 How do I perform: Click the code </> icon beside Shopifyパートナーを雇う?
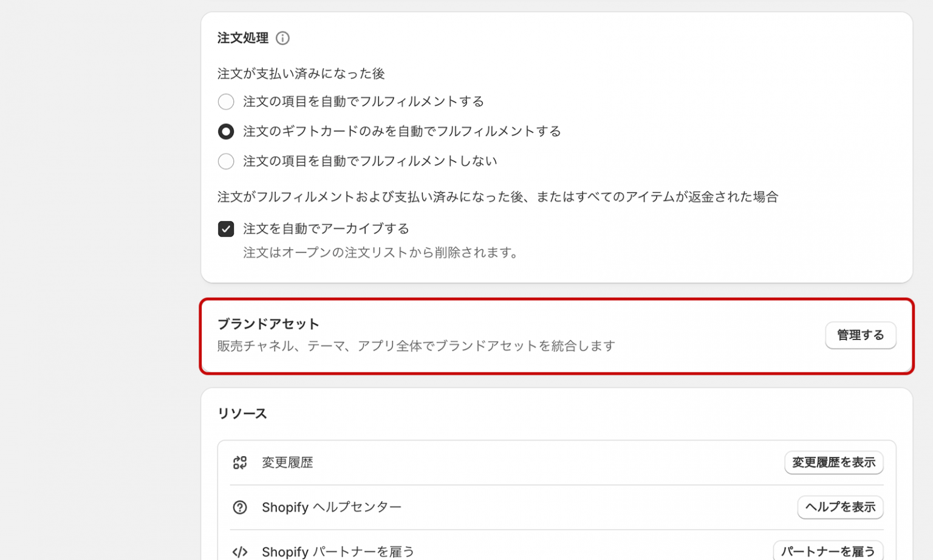point(239,551)
